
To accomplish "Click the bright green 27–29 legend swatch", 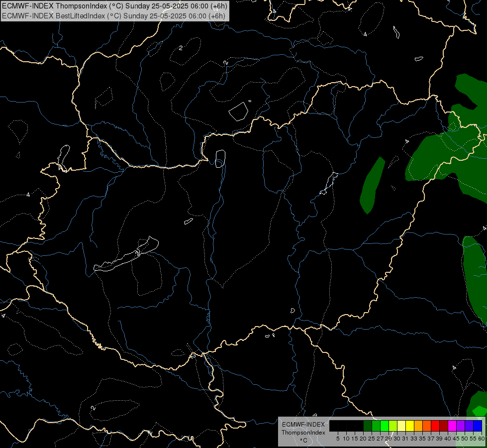I will [x=385, y=426].
